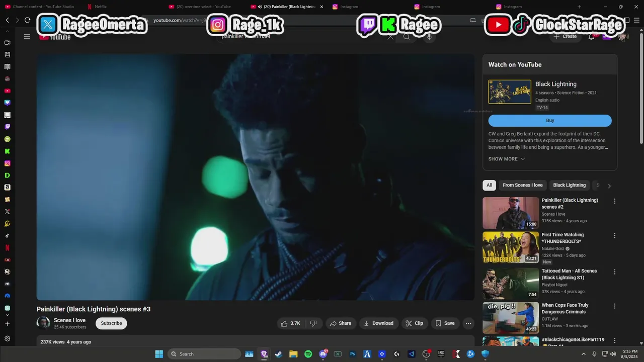Open options for Tattooed Man video
Viewport: 644px width, 362px height.
614,271
